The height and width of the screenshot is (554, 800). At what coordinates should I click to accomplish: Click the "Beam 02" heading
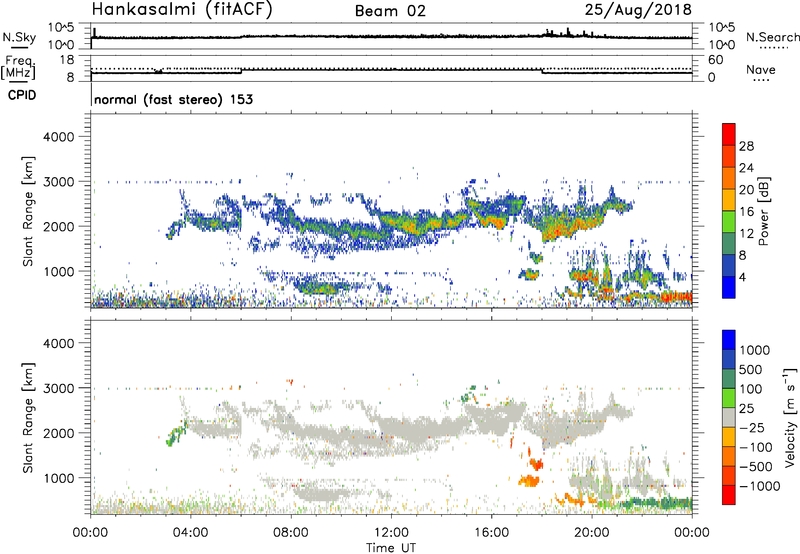pyautogui.click(x=390, y=11)
